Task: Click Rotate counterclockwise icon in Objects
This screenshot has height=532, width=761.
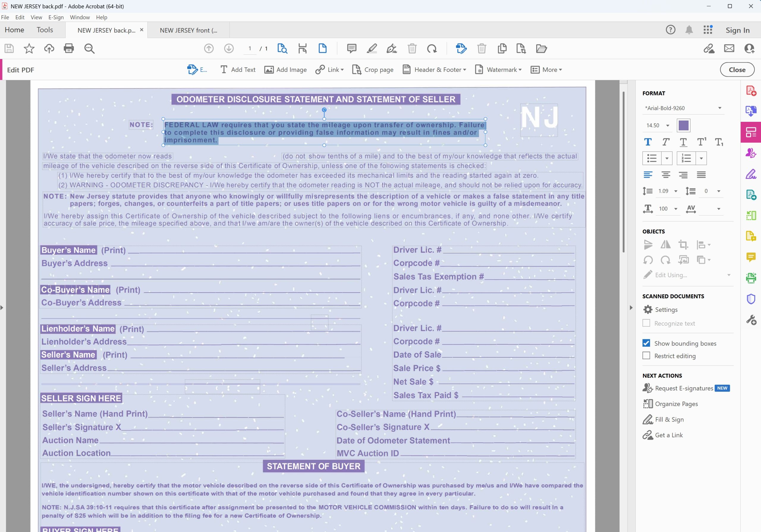Action: coord(648,260)
